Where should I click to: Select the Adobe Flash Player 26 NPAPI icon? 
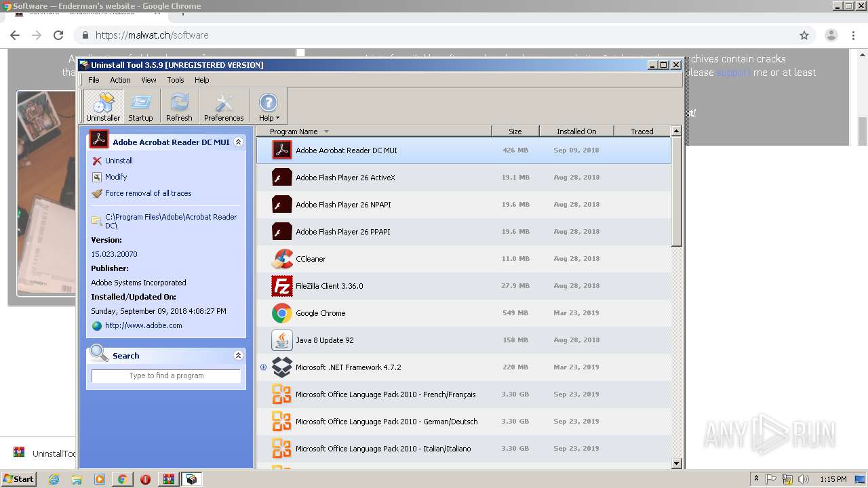(282, 204)
